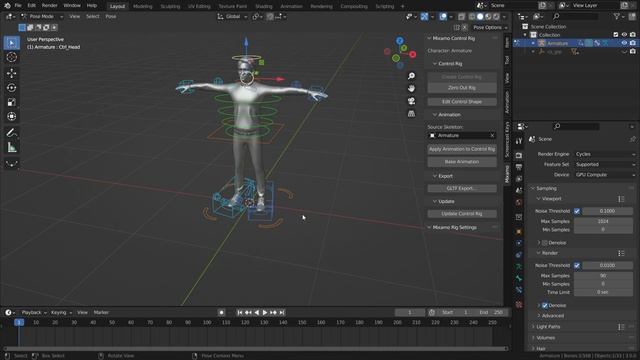Play animation forward

(x=265, y=313)
